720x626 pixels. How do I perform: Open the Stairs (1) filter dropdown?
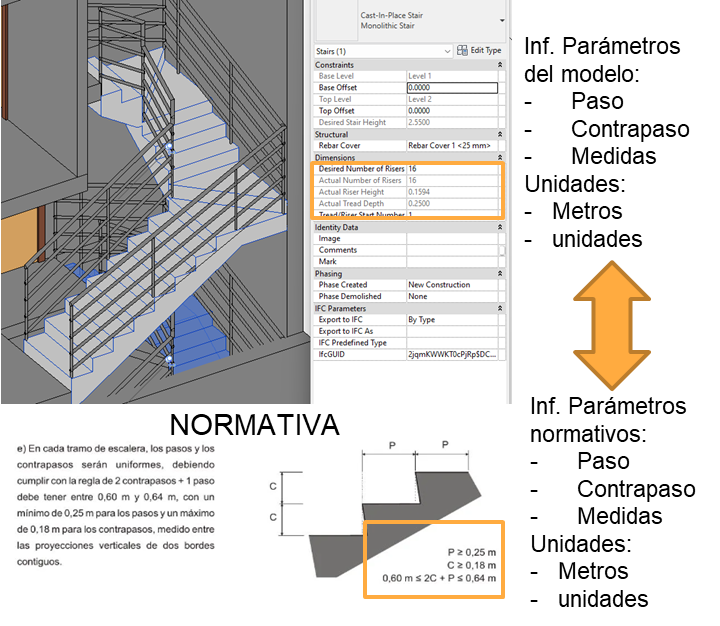383,51
